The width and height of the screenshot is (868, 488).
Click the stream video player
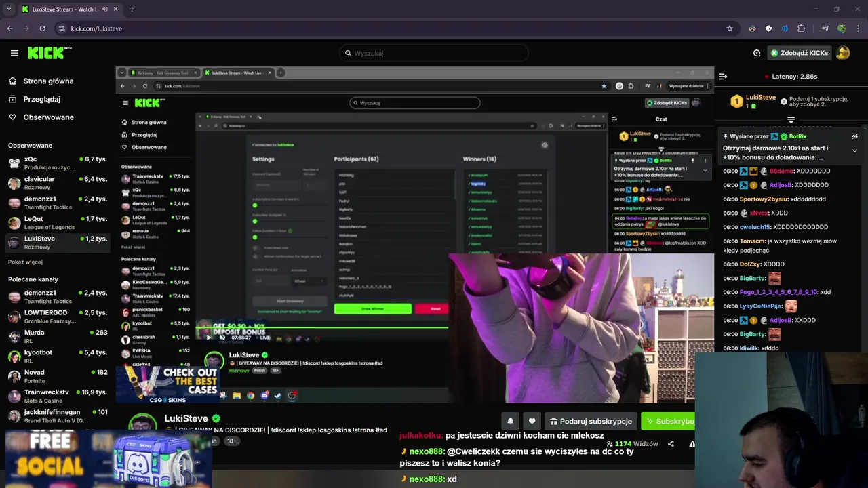pyautogui.click(x=414, y=235)
